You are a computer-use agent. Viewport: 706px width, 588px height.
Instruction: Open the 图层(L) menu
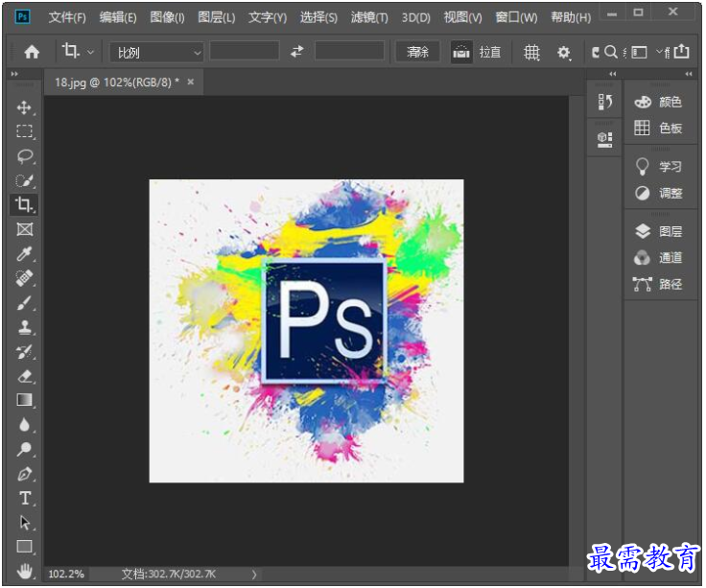217,17
